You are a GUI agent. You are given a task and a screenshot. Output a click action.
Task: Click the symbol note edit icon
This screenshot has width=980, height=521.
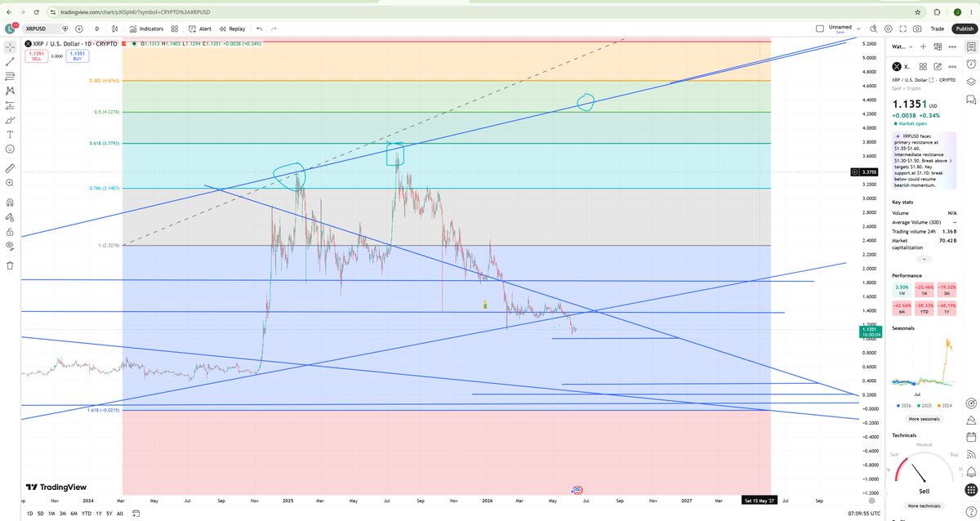[x=938, y=66]
